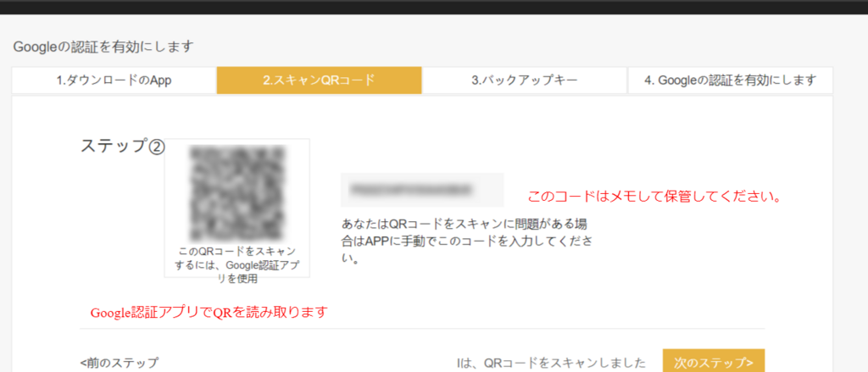Click the blurred QR code image
This screenshot has height=372, width=868.
[236, 193]
